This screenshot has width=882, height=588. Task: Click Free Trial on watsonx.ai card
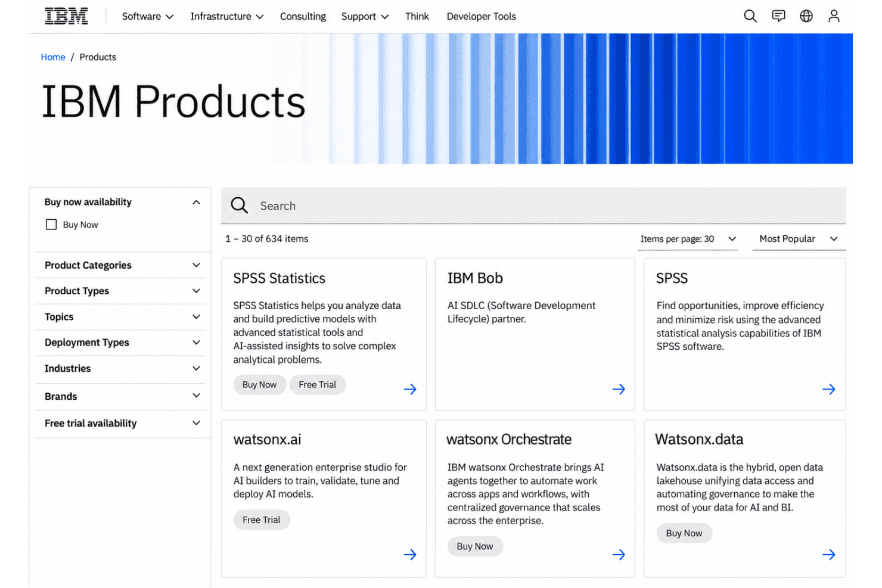pyautogui.click(x=262, y=520)
